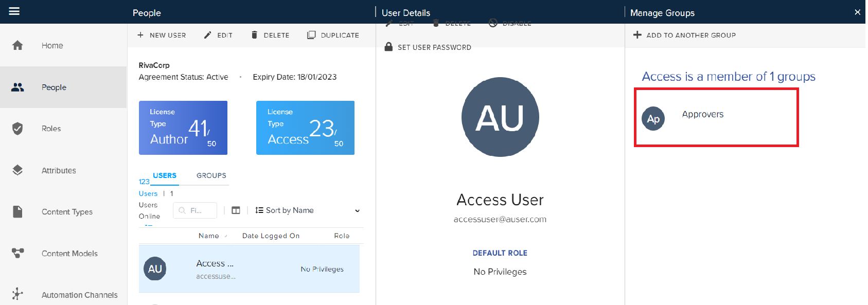Click the Delete trash icon in People toolbar

pos(254,35)
